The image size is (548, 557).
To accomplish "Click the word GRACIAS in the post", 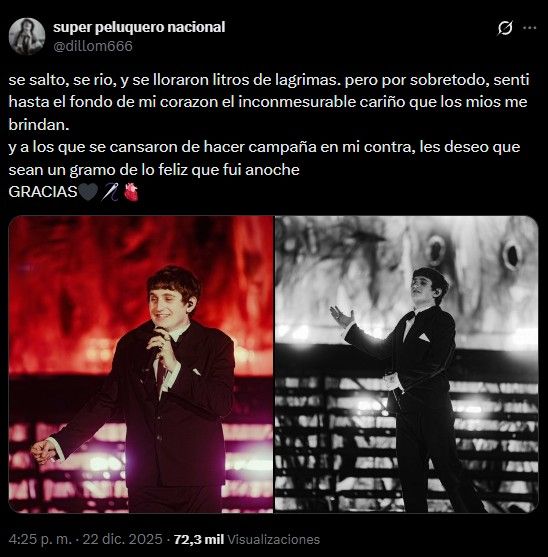I will pos(43,192).
